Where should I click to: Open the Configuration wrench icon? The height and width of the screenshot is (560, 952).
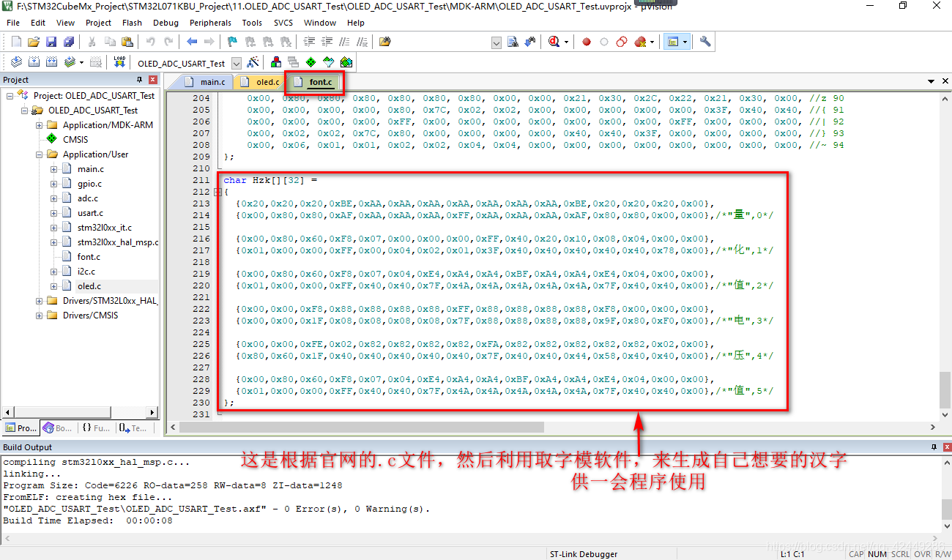click(x=705, y=42)
